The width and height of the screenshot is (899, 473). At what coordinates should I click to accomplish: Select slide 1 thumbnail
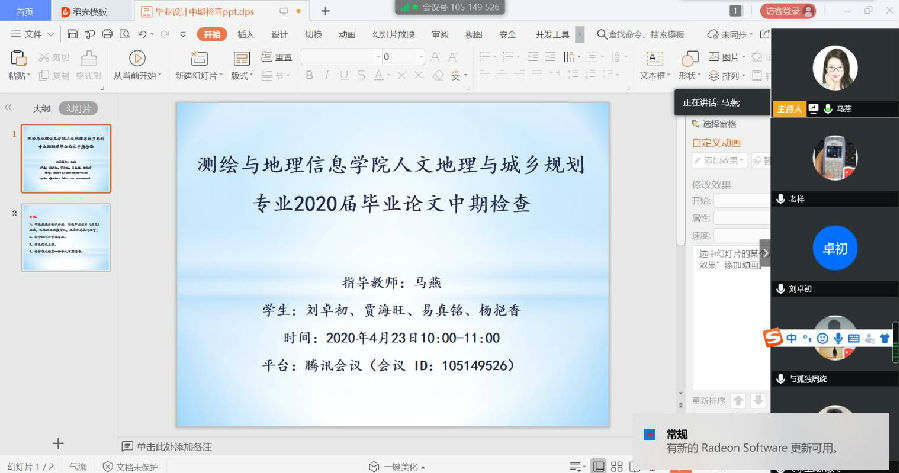coord(66,158)
